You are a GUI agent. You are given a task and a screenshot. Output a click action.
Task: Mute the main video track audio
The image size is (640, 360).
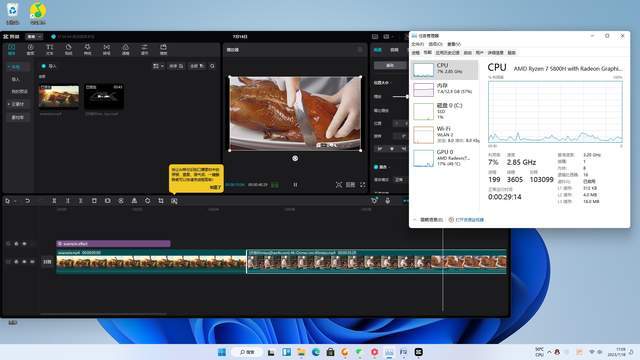pos(32,262)
